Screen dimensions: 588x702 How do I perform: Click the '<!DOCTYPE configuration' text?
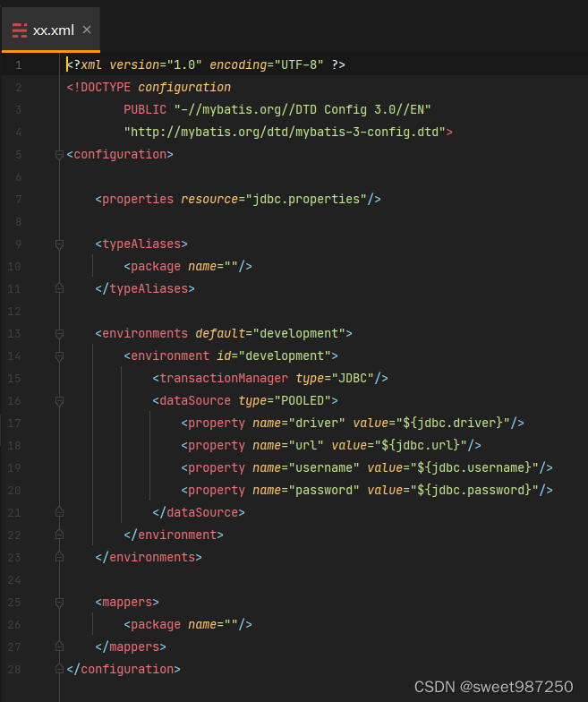pyautogui.click(x=149, y=88)
